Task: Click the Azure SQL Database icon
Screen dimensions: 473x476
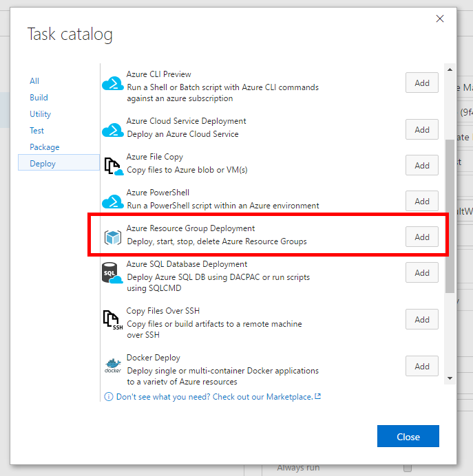Action: click(112, 273)
